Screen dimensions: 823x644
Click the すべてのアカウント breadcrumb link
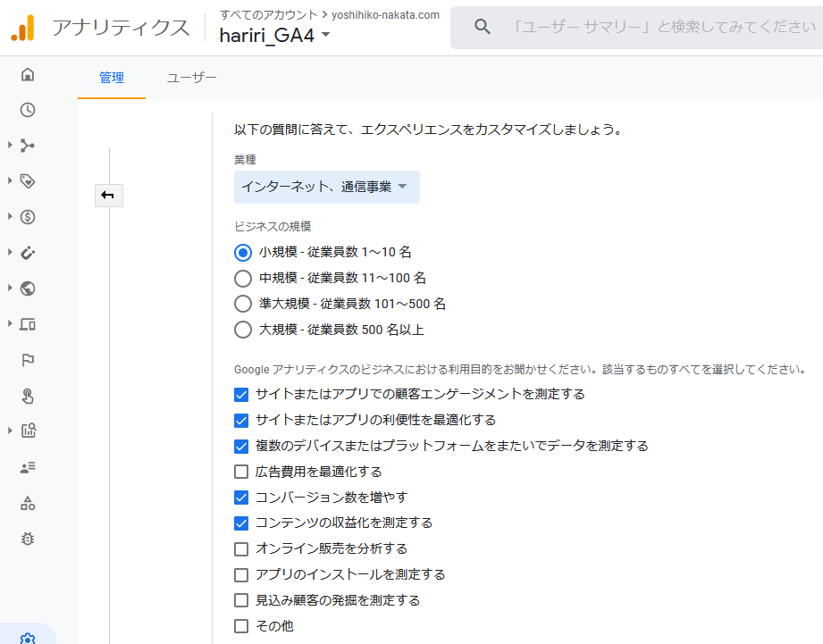click(269, 14)
